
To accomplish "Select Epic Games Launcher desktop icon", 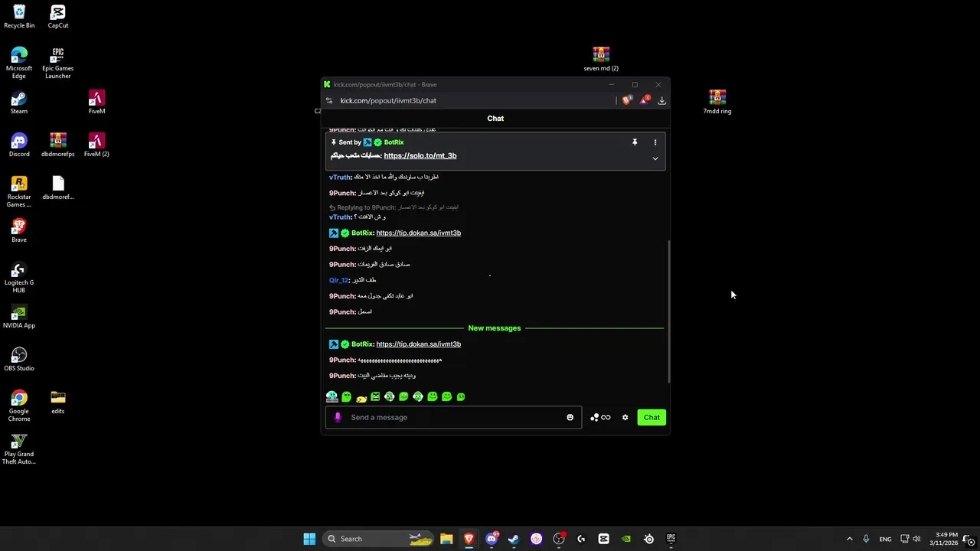I will (58, 64).
